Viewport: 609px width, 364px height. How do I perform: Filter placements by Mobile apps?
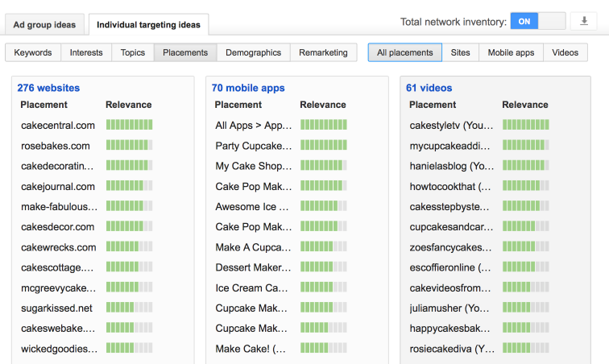pos(511,52)
